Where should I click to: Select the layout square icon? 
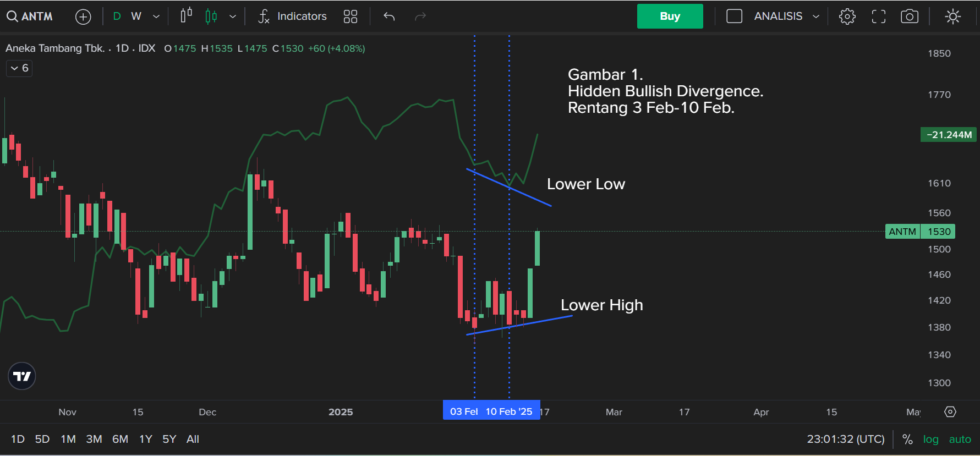734,17
